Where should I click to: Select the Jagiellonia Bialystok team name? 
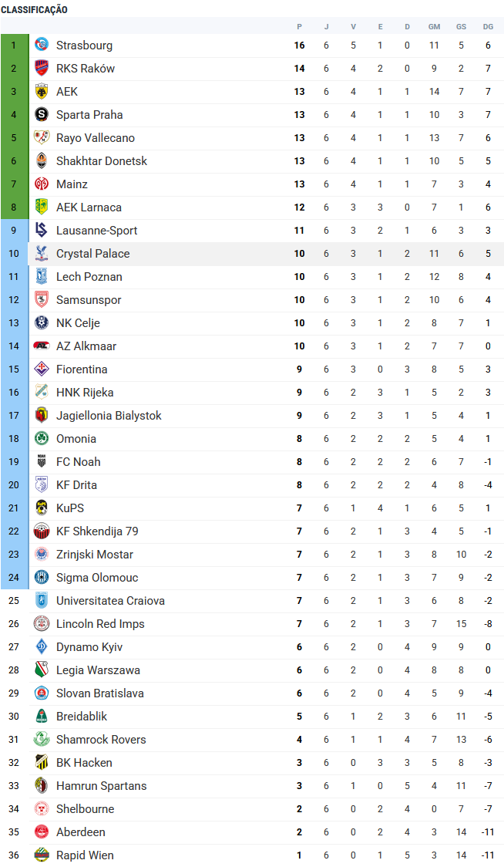click(109, 416)
